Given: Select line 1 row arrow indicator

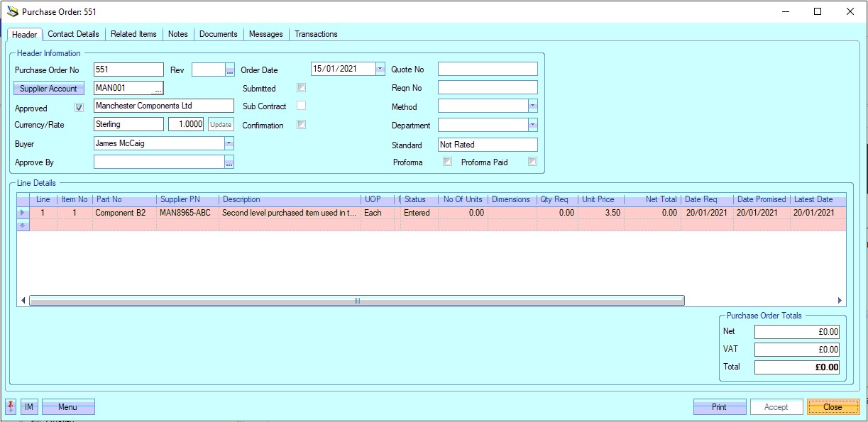Looking at the screenshot, I should [x=22, y=213].
